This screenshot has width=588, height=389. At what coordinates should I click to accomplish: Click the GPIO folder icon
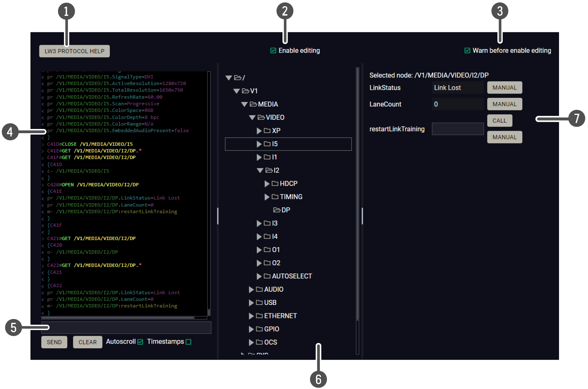point(259,329)
